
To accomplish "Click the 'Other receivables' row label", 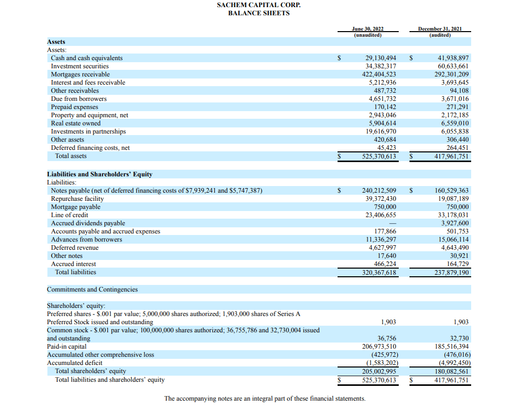I will 75,91.
